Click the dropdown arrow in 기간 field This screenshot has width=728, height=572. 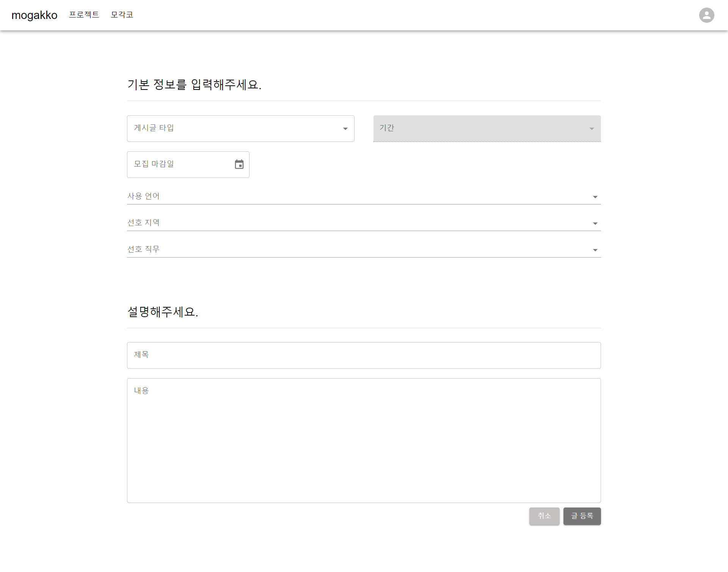pos(591,129)
